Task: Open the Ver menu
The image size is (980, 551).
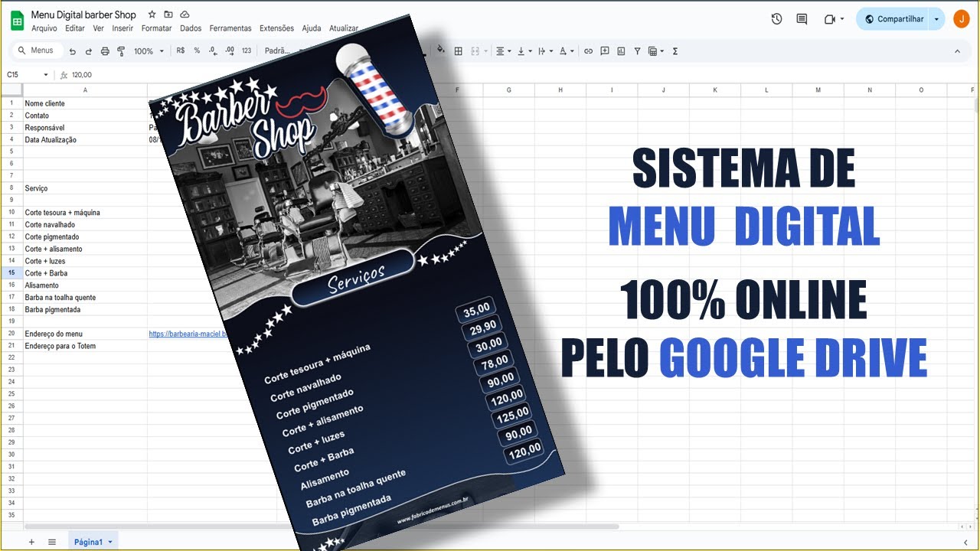Action: coord(98,28)
